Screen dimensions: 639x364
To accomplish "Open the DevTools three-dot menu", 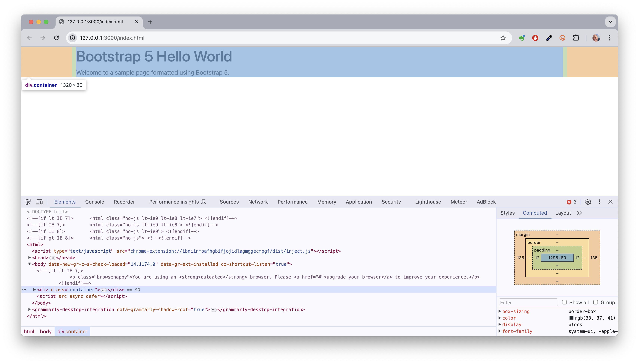I will click(x=600, y=202).
